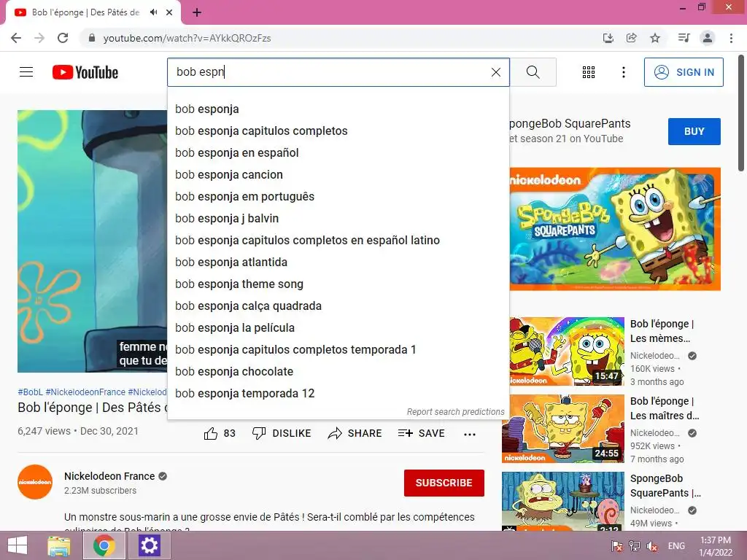This screenshot has height=560, width=747.
Task: Open the Nickelodeon France channel avatar
Action: 35,482
